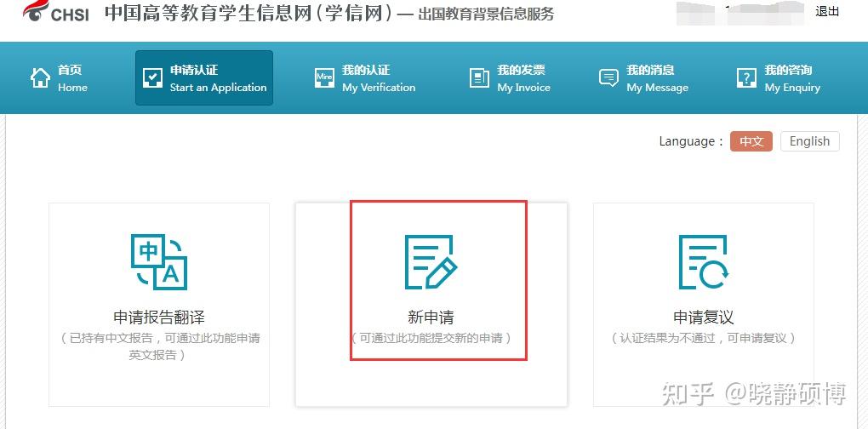This screenshot has width=868, height=429.
Task: Click the 出国教育背景信息服务 subtitle
Action: (486, 14)
